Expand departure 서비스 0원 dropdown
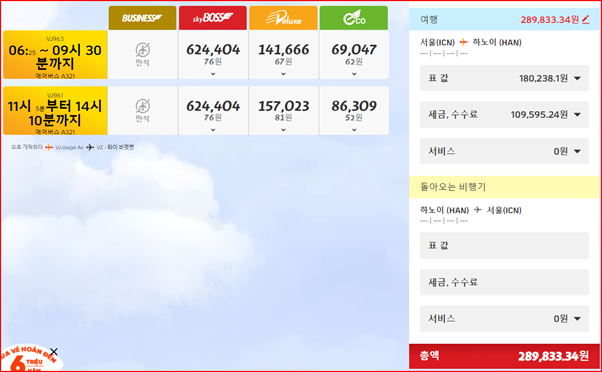Image resolution: width=602 pixels, height=372 pixels. click(x=504, y=151)
